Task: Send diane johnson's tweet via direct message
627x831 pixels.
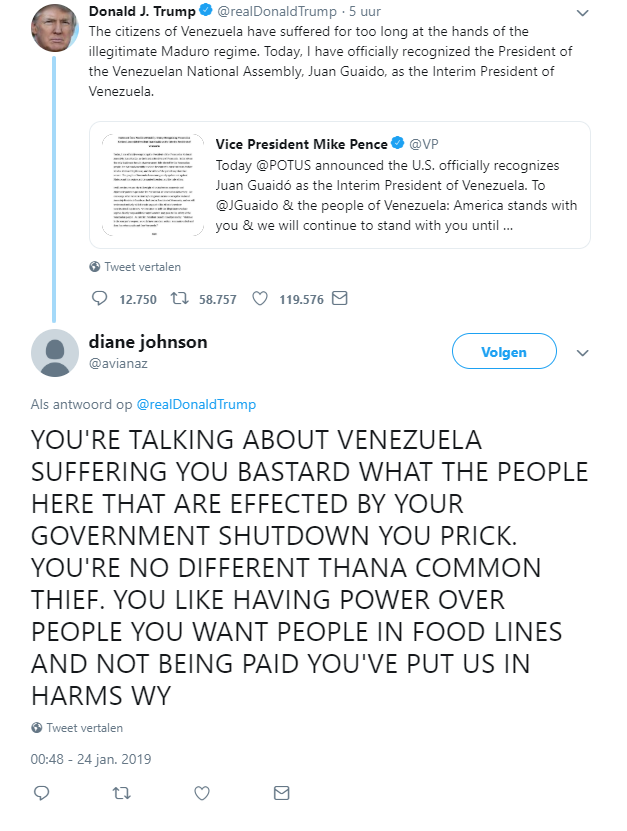Action: tap(281, 793)
